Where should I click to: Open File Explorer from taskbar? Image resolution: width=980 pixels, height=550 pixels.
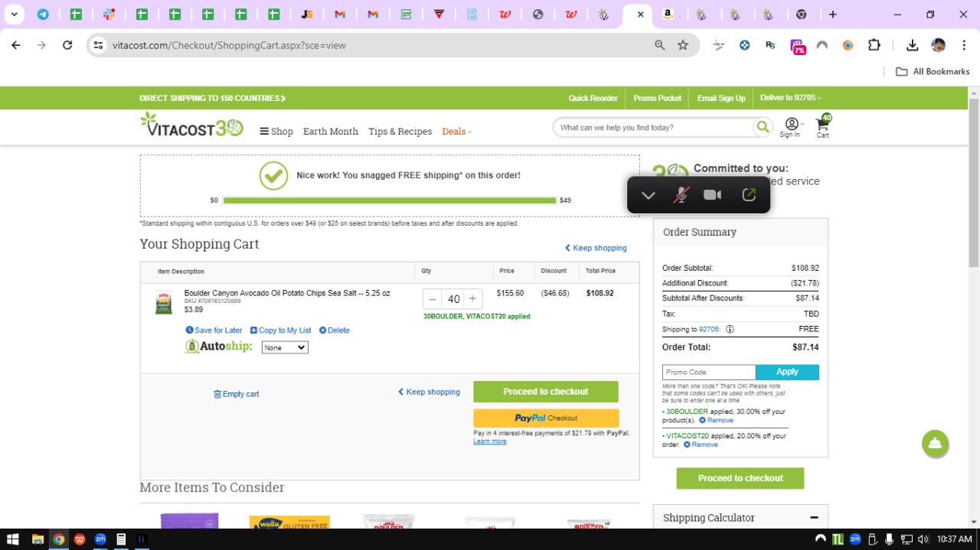37,539
